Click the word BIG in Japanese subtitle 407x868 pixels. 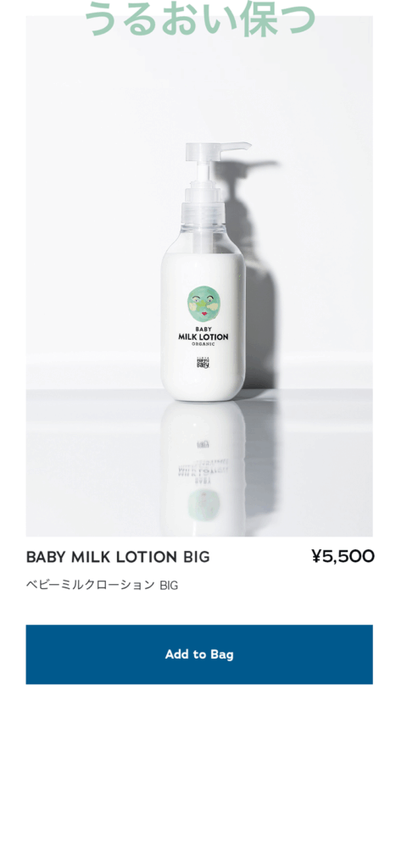click(169, 585)
